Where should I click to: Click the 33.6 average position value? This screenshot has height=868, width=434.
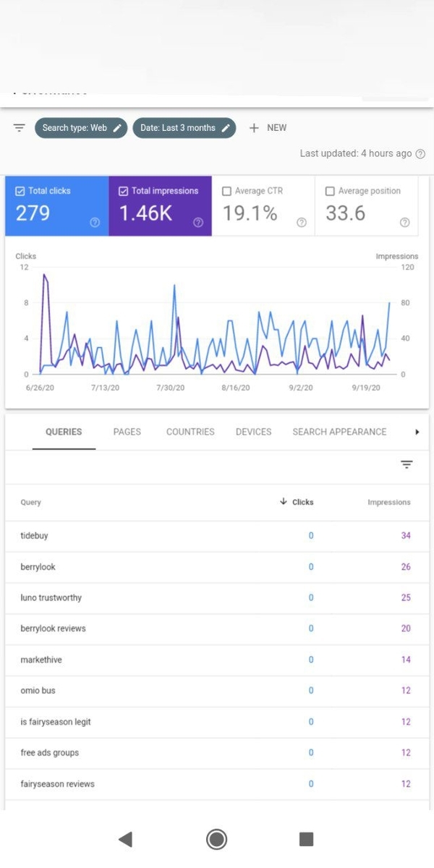pos(345,213)
